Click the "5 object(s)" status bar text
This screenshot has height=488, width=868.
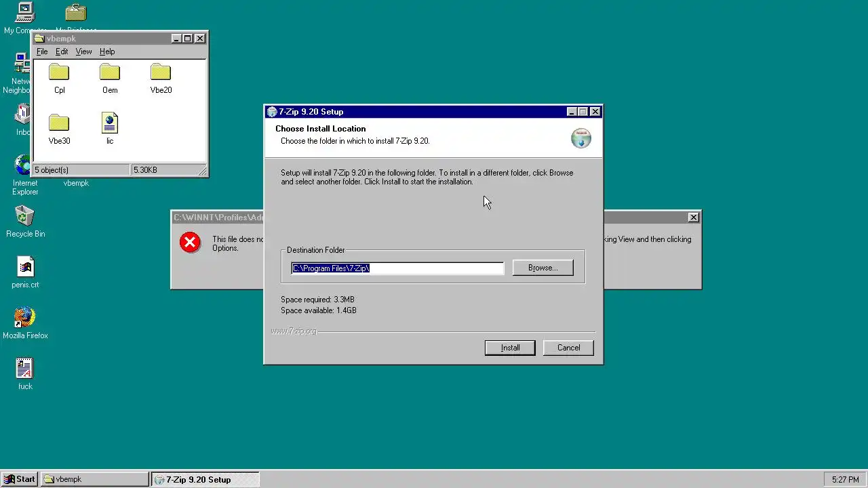[52, 170]
